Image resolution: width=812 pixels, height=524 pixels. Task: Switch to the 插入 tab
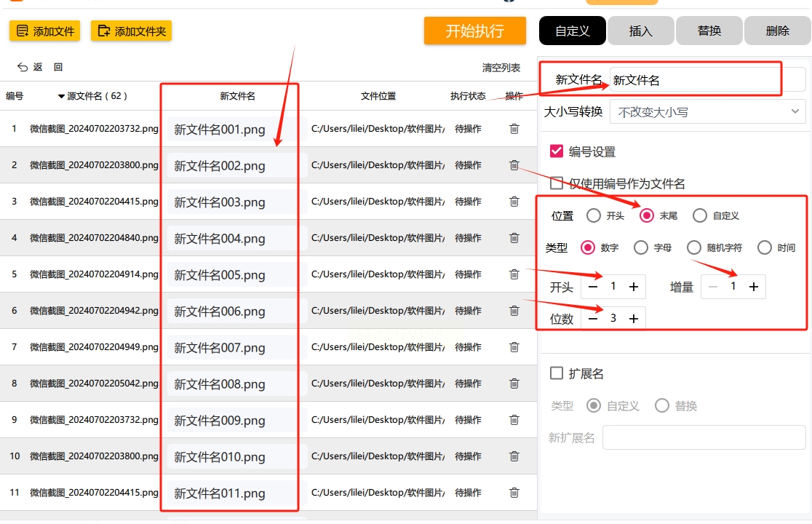640,31
